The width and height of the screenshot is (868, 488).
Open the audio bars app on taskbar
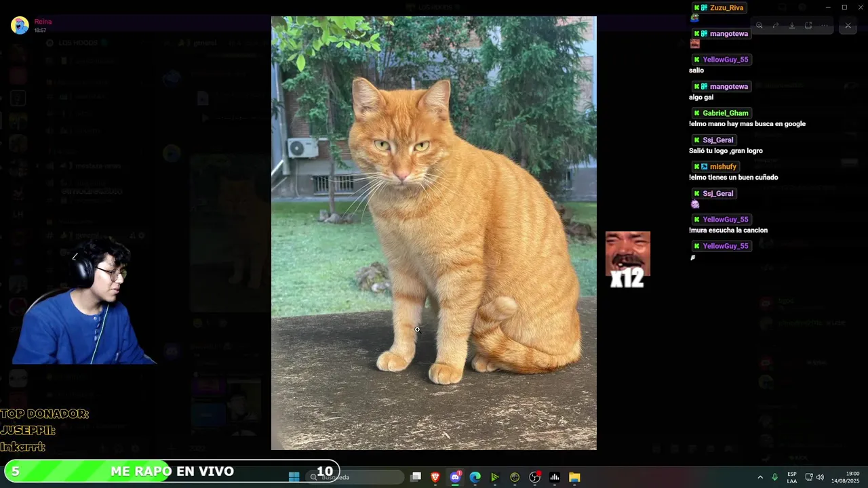[x=555, y=477]
